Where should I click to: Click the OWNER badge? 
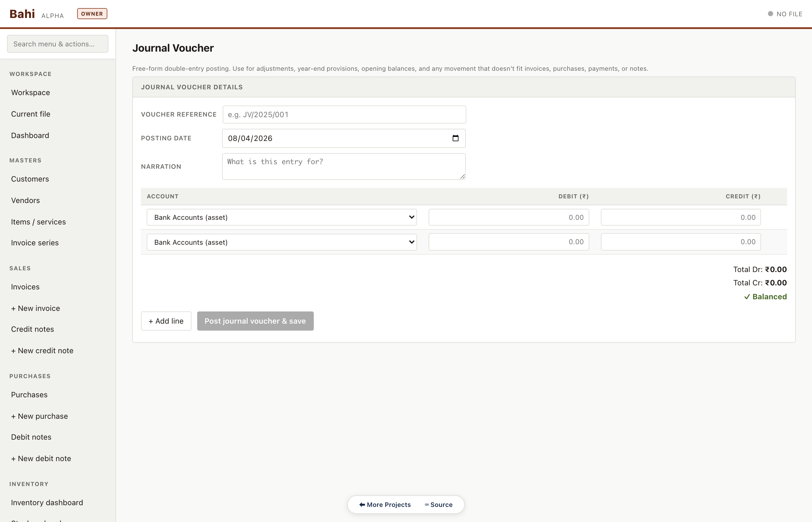pyautogui.click(x=92, y=14)
